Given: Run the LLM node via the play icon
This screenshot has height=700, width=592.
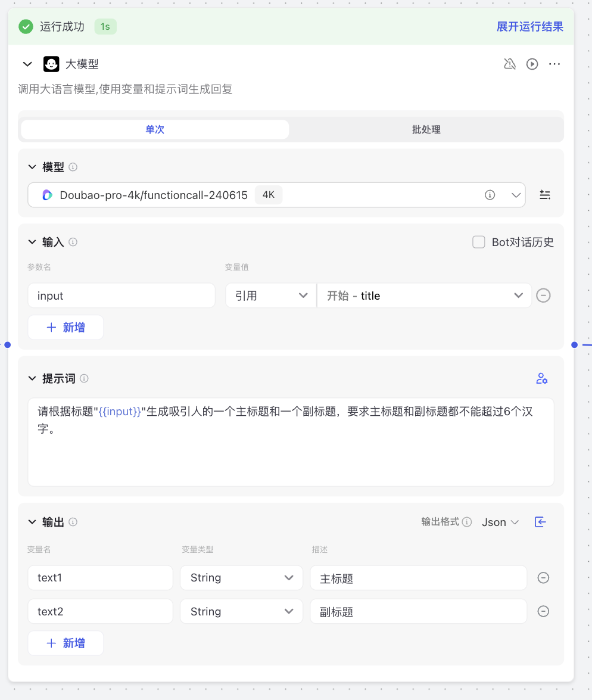Looking at the screenshot, I should pyautogui.click(x=532, y=64).
